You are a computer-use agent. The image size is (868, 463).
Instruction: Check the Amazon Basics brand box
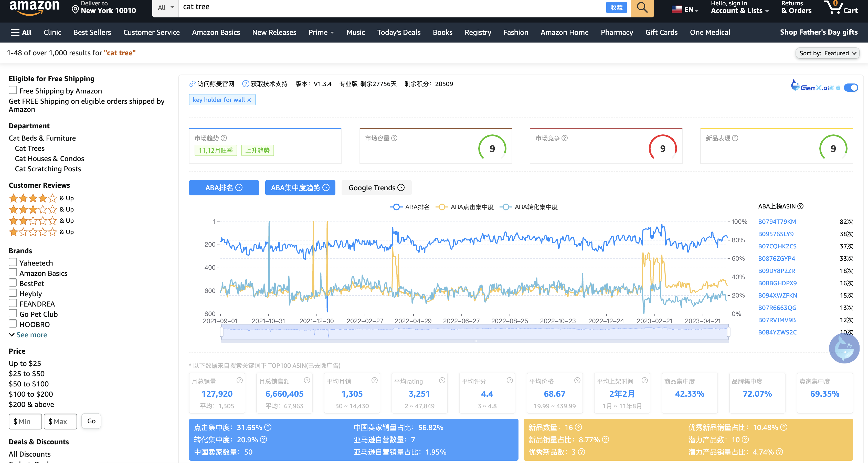click(13, 272)
